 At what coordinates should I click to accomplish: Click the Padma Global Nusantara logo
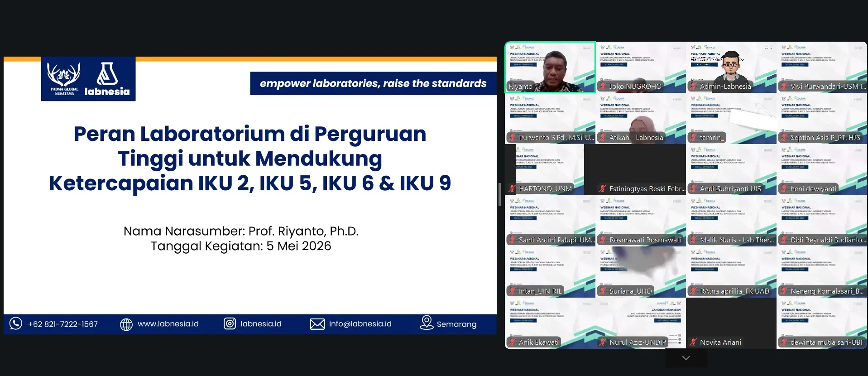(64, 79)
